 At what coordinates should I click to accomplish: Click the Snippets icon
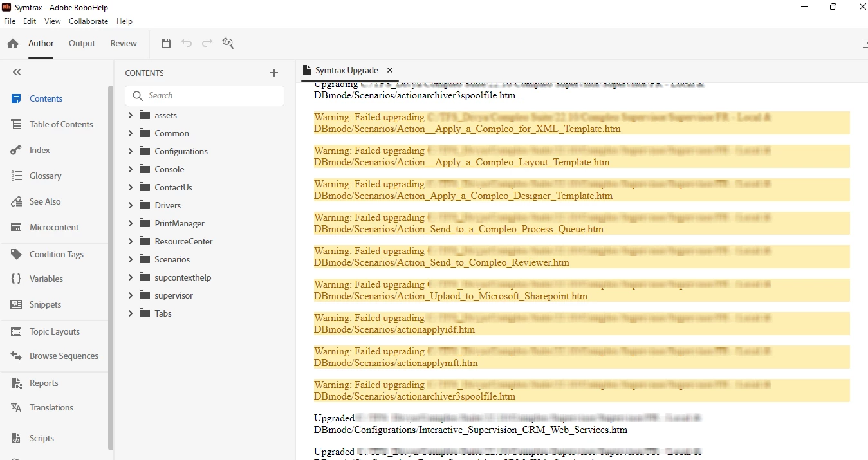[17, 304]
